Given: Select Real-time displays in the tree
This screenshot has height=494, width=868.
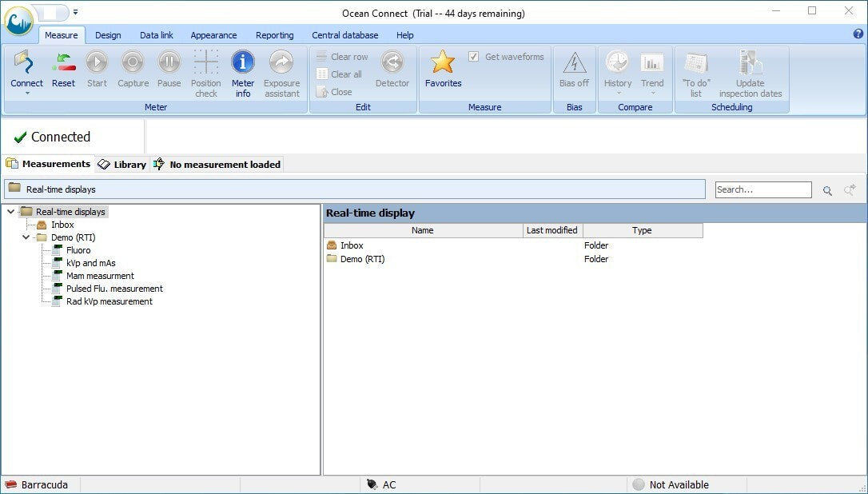Looking at the screenshot, I should pos(70,212).
